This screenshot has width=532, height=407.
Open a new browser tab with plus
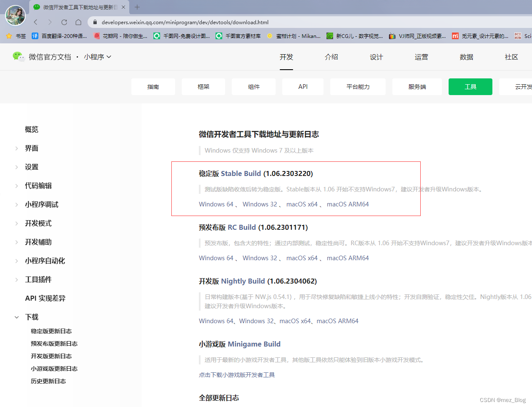click(137, 7)
